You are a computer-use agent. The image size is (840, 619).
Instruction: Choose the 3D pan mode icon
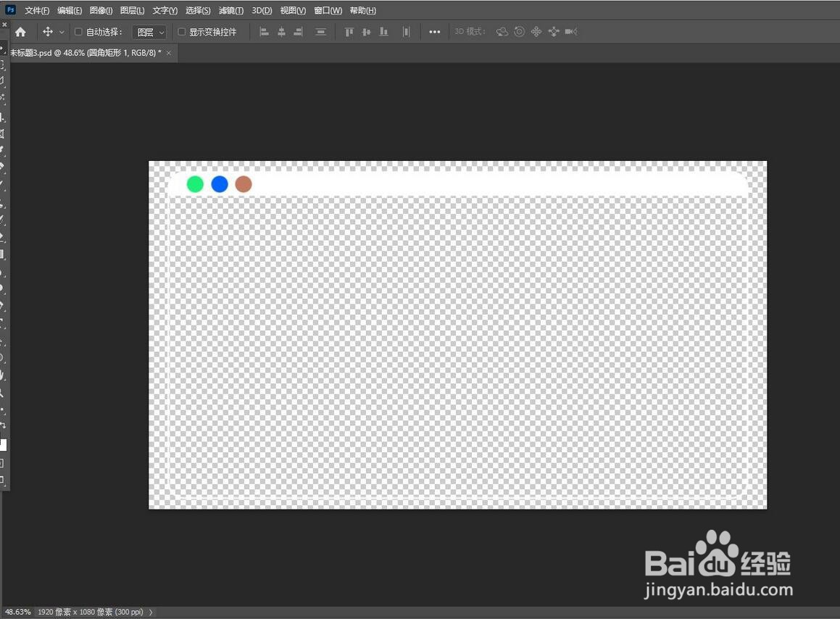click(x=536, y=32)
